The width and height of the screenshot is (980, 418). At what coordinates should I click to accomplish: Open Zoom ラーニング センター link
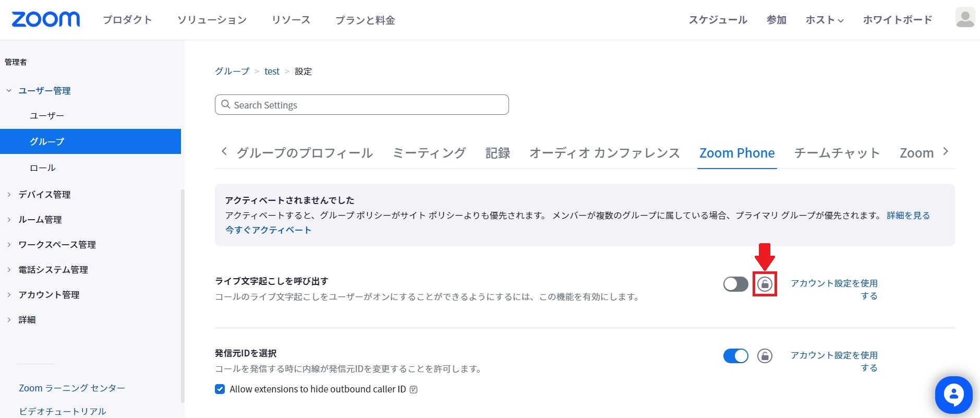pyautogui.click(x=72, y=388)
